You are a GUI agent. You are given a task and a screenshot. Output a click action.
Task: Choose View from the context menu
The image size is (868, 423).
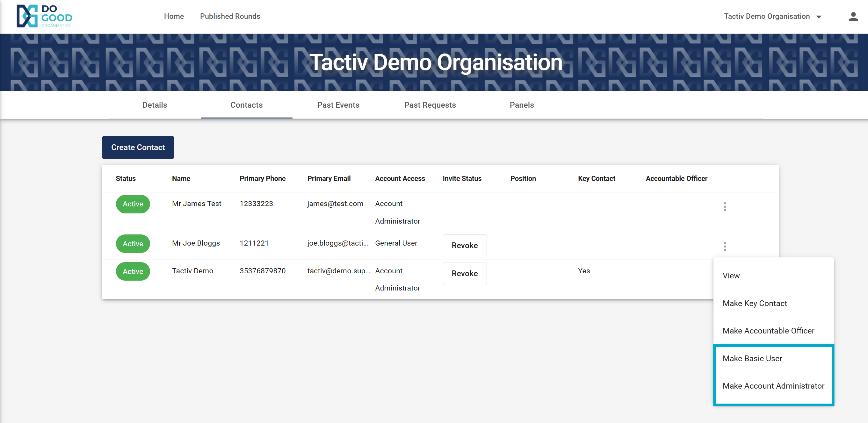731,276
